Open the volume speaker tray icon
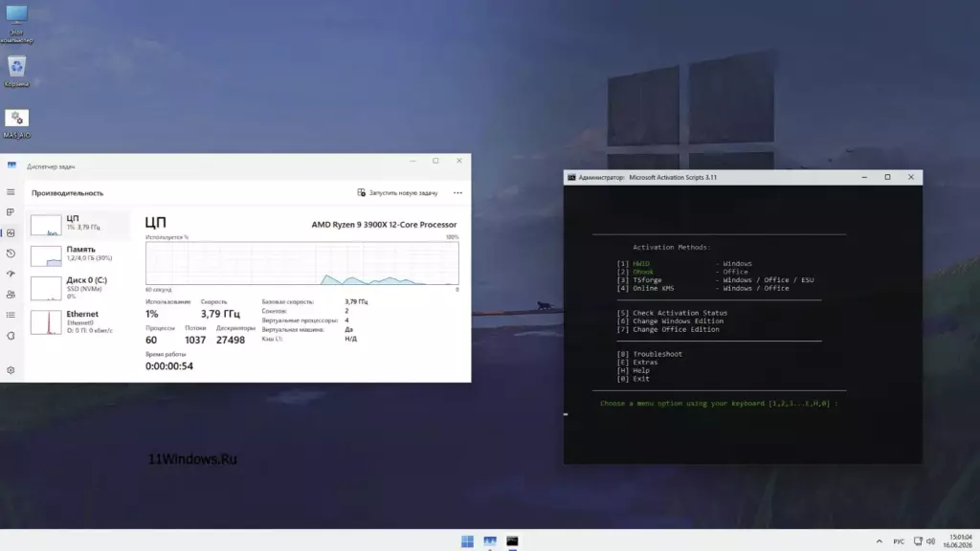This screenshot has height=551, width=980. (930, 541)
